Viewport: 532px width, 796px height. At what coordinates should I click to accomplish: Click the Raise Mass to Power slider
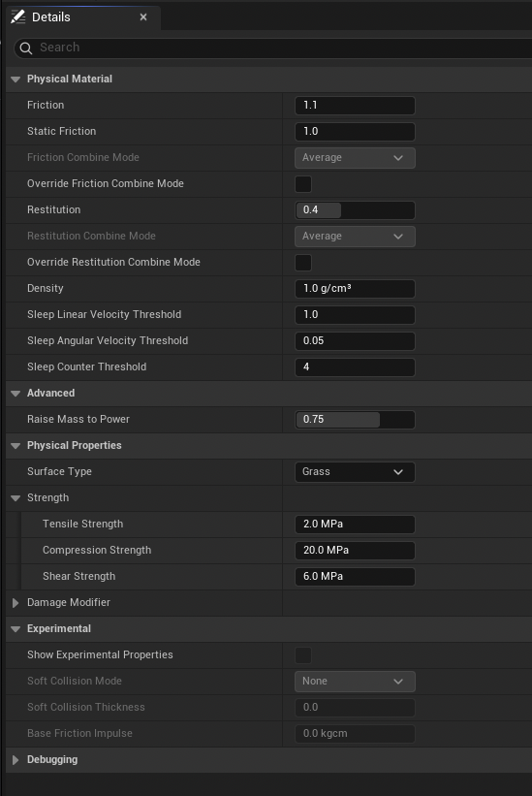355,419
